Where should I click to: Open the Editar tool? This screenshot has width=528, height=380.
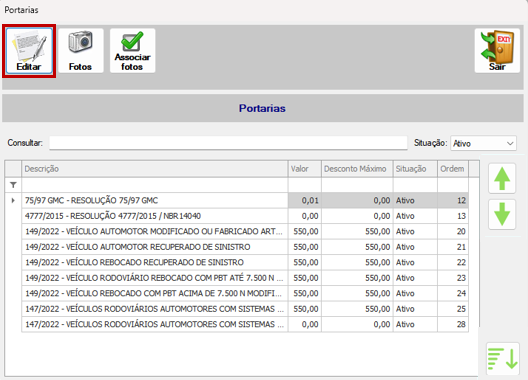tap(29, 51)
